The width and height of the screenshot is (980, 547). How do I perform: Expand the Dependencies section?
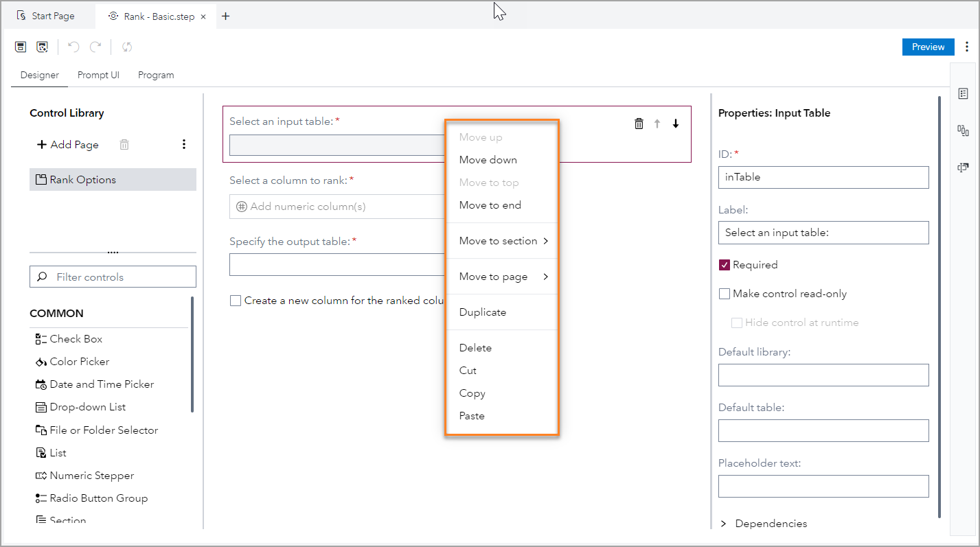coord(764,523)
